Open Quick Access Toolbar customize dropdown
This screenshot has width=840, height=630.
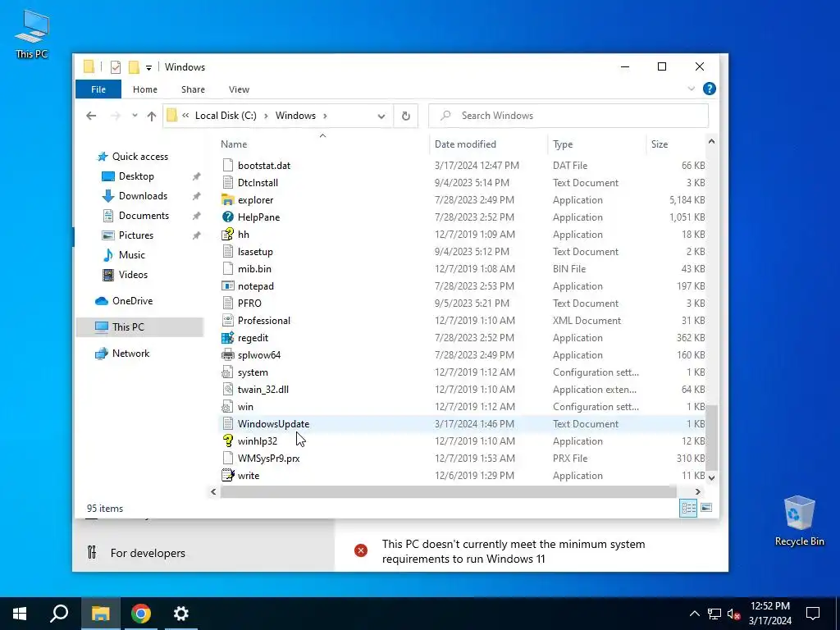tap(148, 67)
